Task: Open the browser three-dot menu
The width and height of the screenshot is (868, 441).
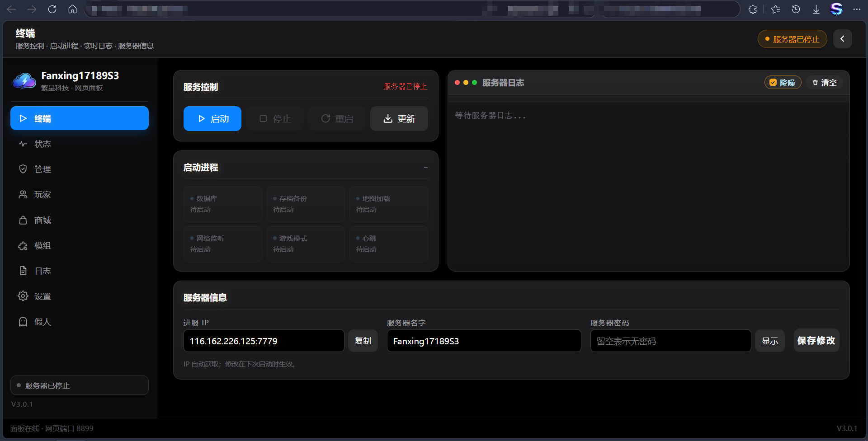Action: pos(857,9)
